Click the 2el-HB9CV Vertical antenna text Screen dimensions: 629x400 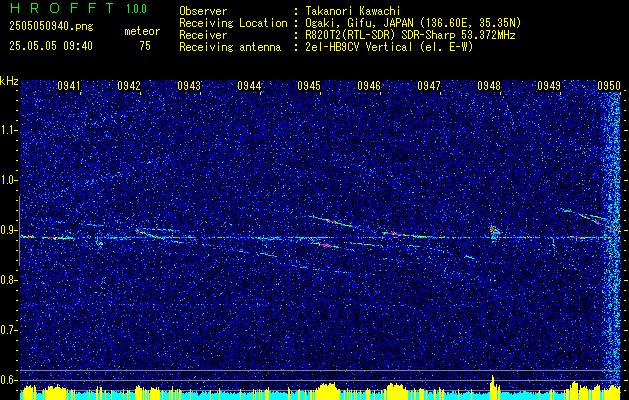click(x=388, y=47)
